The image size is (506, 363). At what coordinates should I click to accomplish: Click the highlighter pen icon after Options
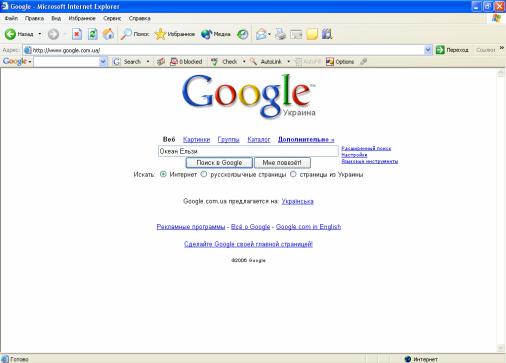pyautogui.click(x=363, y=62)
